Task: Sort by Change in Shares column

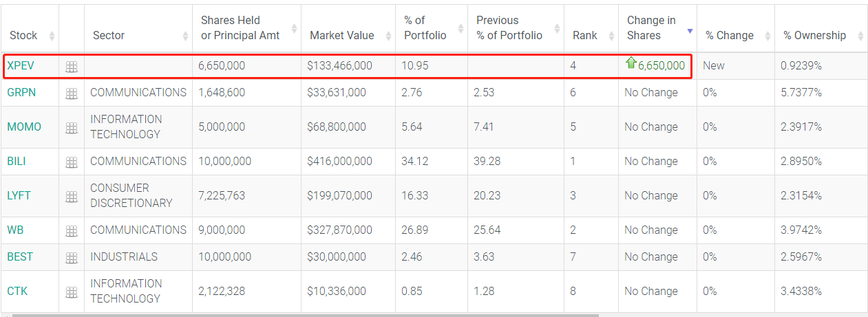Action: pyautogui.click(x=657, y=28)
